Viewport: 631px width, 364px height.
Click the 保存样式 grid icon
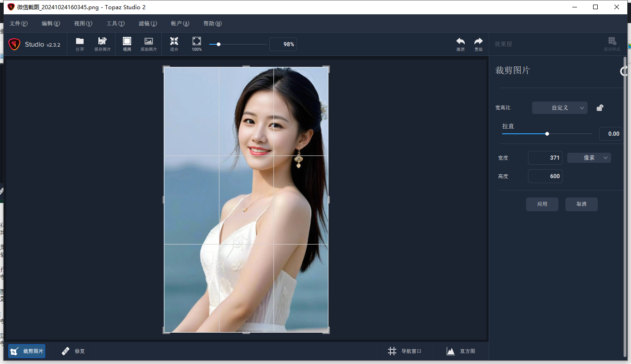pyautogui.click(x=612, y=41)
